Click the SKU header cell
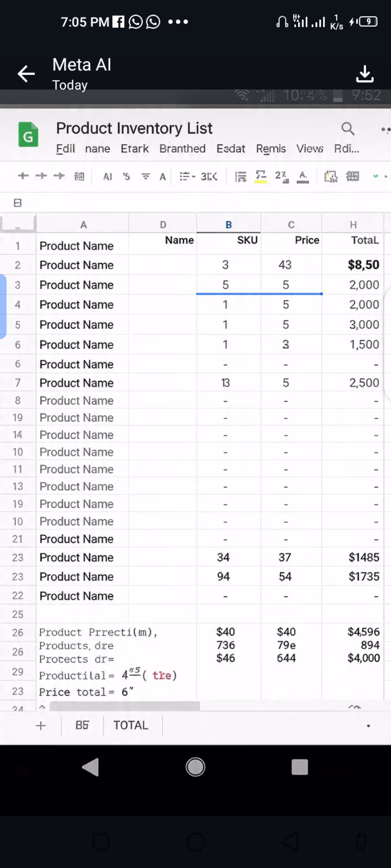This screenshot has height=868, width=391. click(x=229, y=244)
